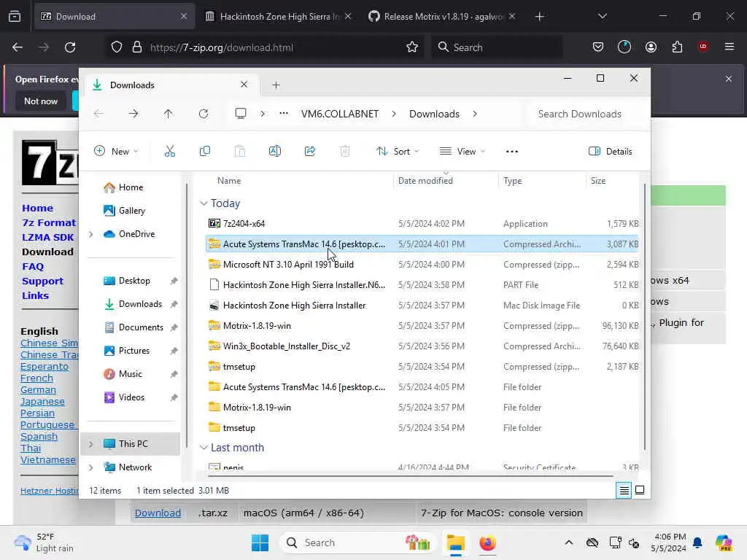Viewport: 747px width, 560px height.
Task: Sort files by the Name column header
Action: (229, 181)
